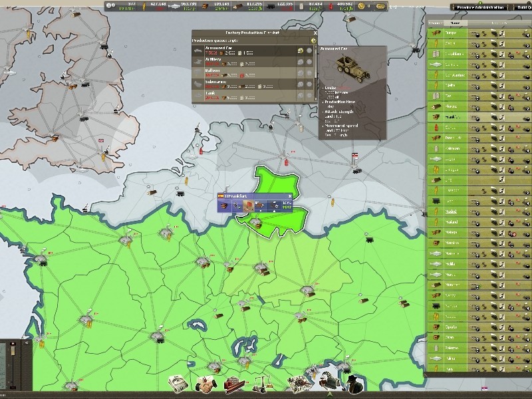Click the recruiting office icon in Frankfurt row
The image size is (532, 399).
[x=502, y=118]
